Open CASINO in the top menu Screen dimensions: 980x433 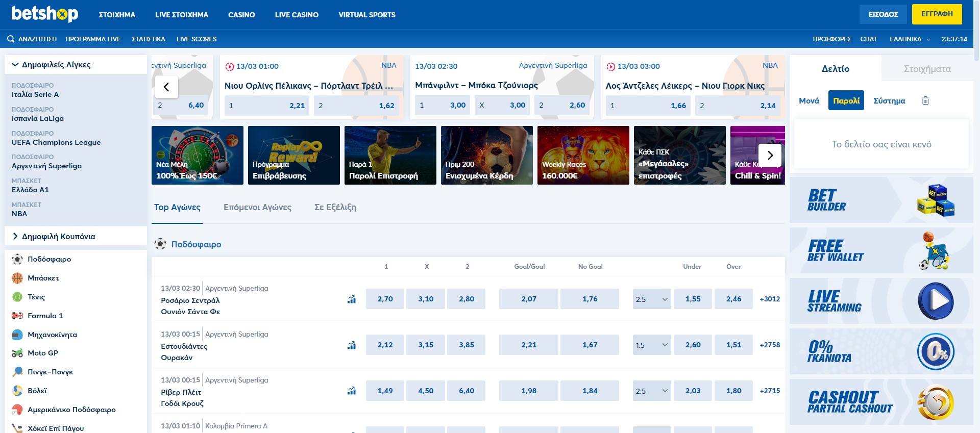coord(241,15)
